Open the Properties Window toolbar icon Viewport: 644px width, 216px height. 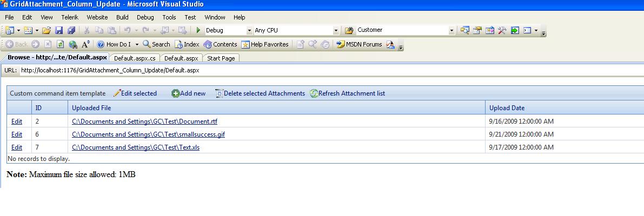[477, 30]
